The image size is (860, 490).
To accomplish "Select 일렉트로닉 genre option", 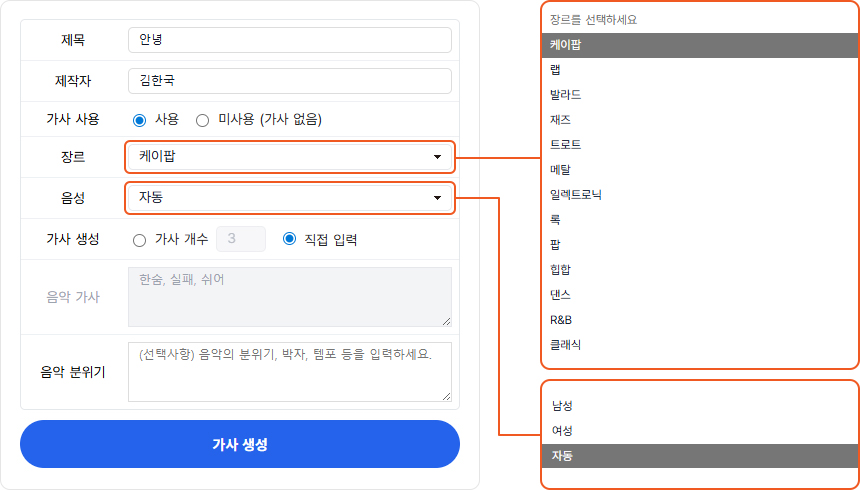I will click(576, 195).
